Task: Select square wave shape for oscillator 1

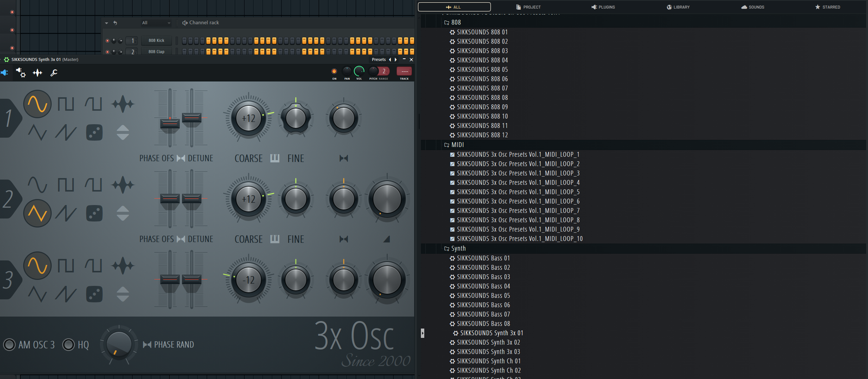Action: 66,104
